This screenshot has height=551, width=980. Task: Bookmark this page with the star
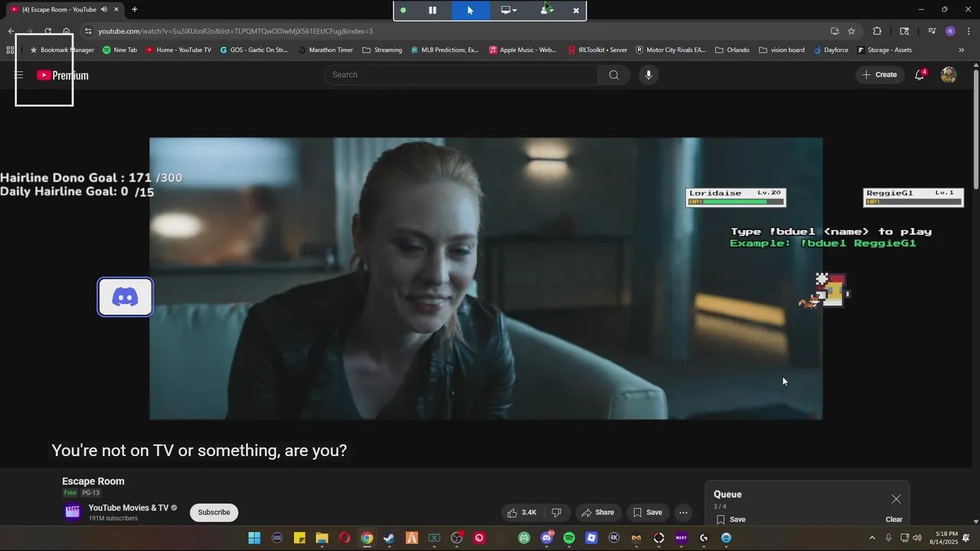click(851, 31)
